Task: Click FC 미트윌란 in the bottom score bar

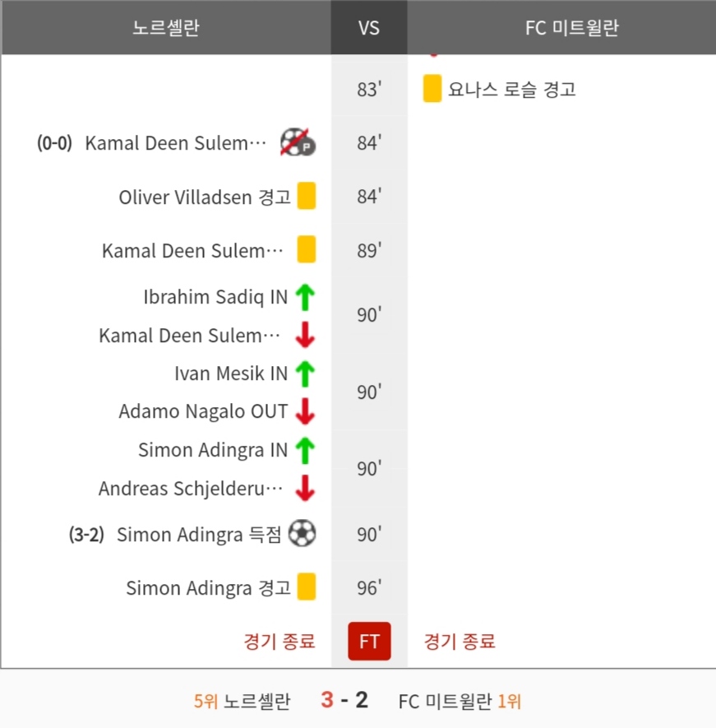Action: click(x=445, y=702)
